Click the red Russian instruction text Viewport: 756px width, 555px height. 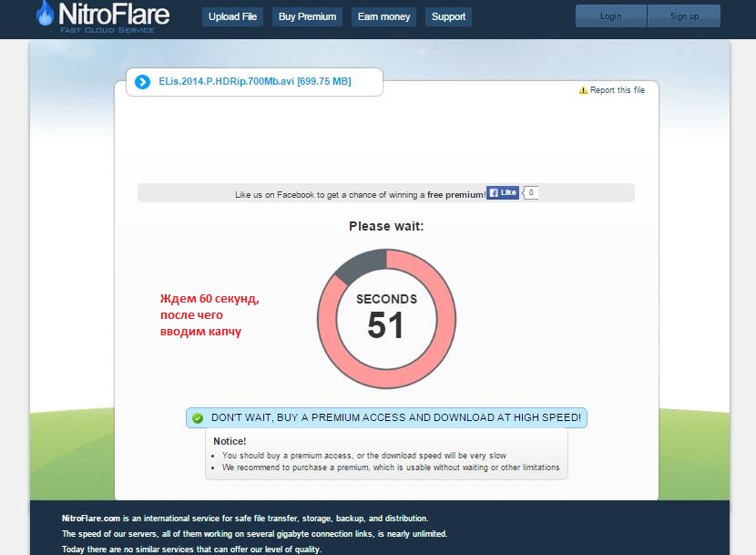pos(209,315)
